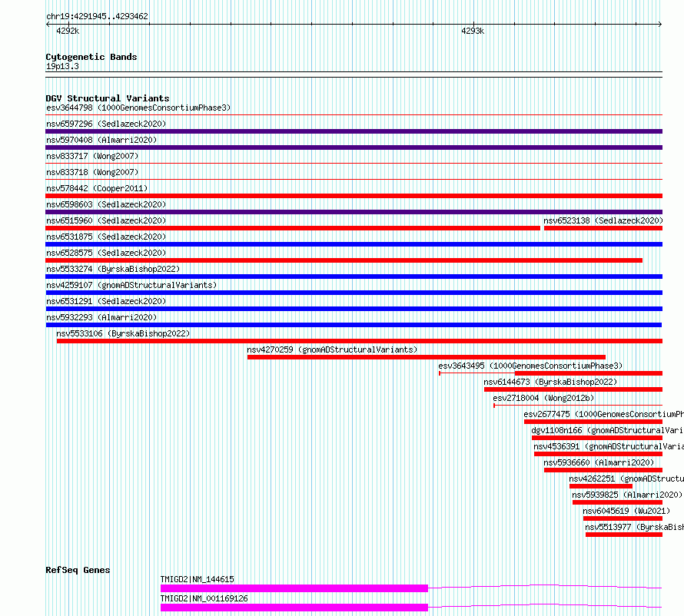Click the TMIGD2|NM_001169126 gene label
This screenshot has width=684, height=616.
[204, 598]
